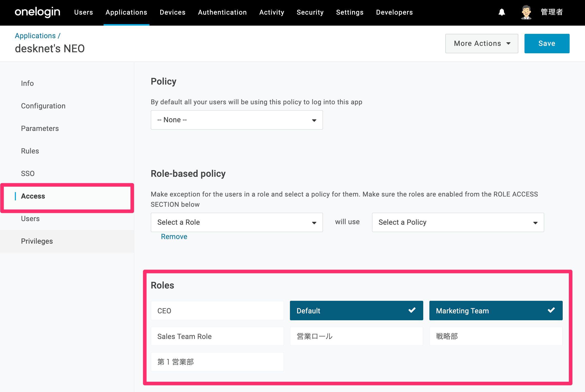Go to the Privileges side tab

click(x=37, y=241)
